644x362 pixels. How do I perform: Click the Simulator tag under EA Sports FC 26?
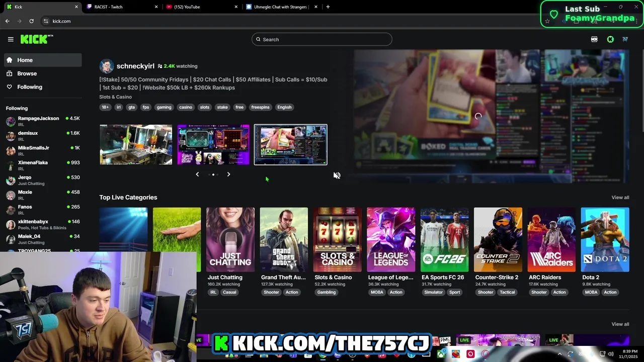click(433, 292)
